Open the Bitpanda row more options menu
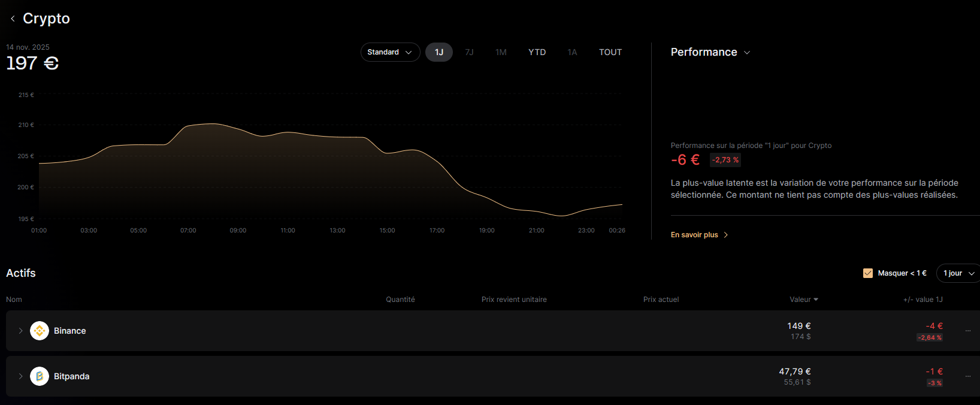This screenshot has height=405, width=980. pyautogui.click(x=968, y=376)
